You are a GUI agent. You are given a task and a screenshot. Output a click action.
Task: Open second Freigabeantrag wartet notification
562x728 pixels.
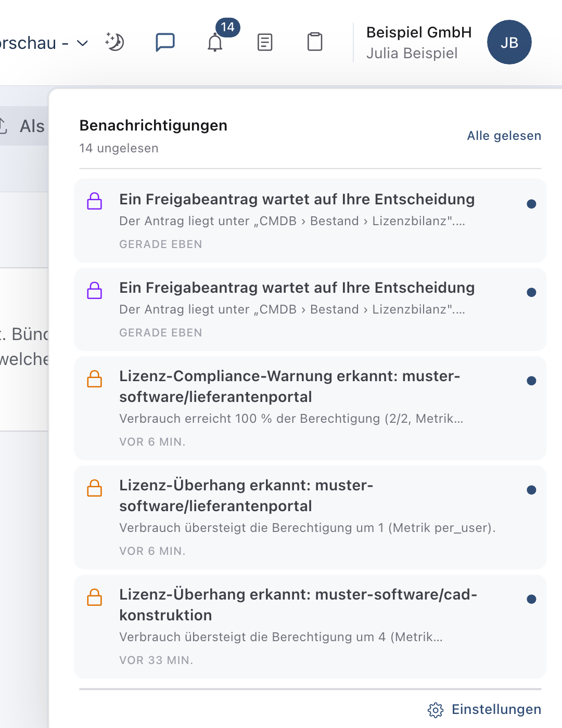(x=310, y=309)
